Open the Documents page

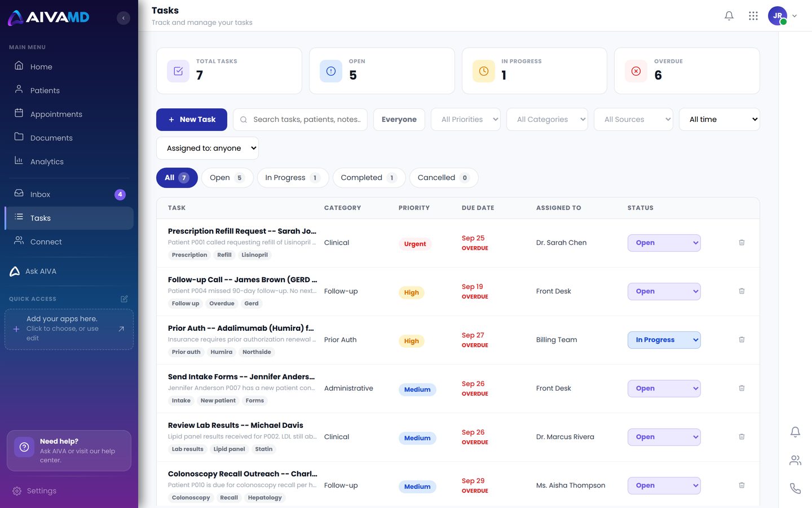tap(69, 138)
